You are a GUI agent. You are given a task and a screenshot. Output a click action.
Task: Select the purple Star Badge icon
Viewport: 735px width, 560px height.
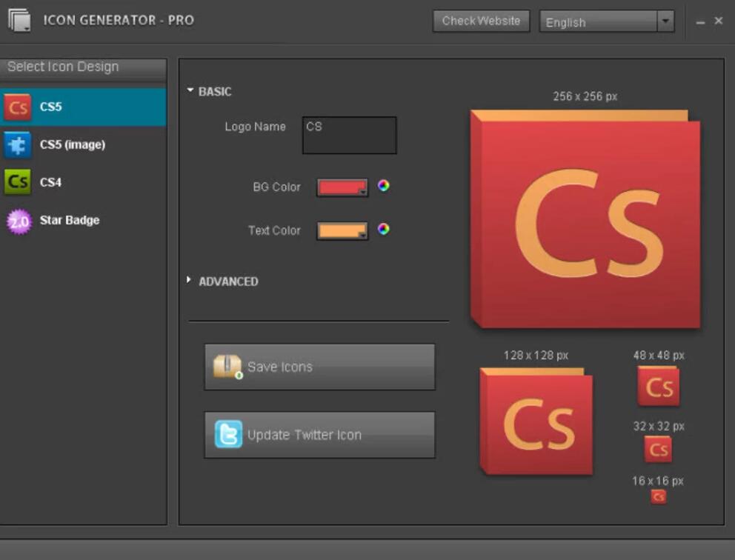19,221
